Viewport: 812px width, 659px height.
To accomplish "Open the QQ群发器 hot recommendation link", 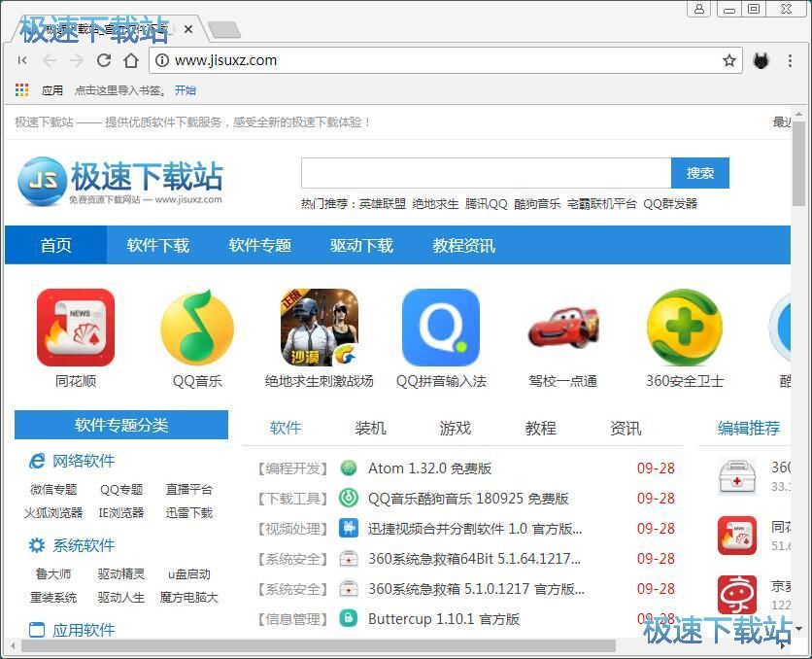I will tap(670, 203).
